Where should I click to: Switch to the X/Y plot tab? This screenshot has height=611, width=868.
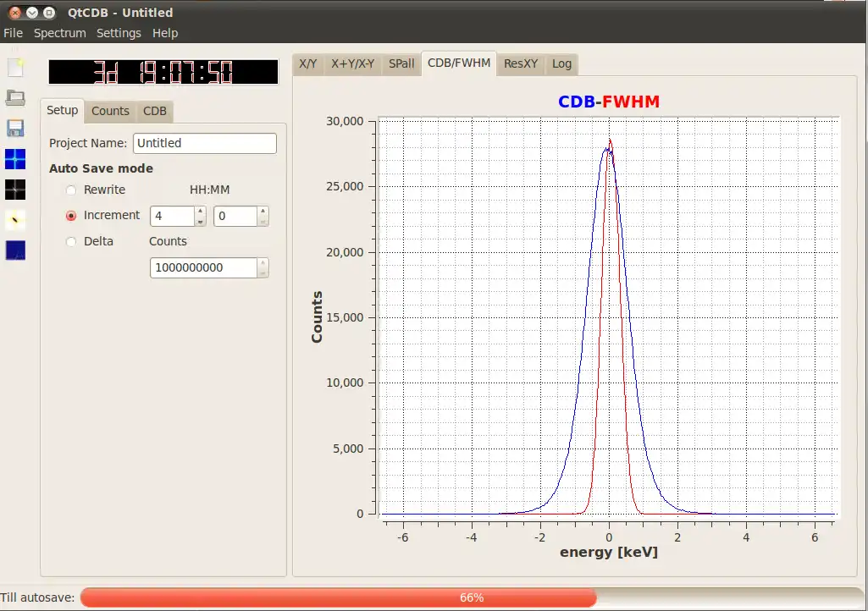pos(307,63)
